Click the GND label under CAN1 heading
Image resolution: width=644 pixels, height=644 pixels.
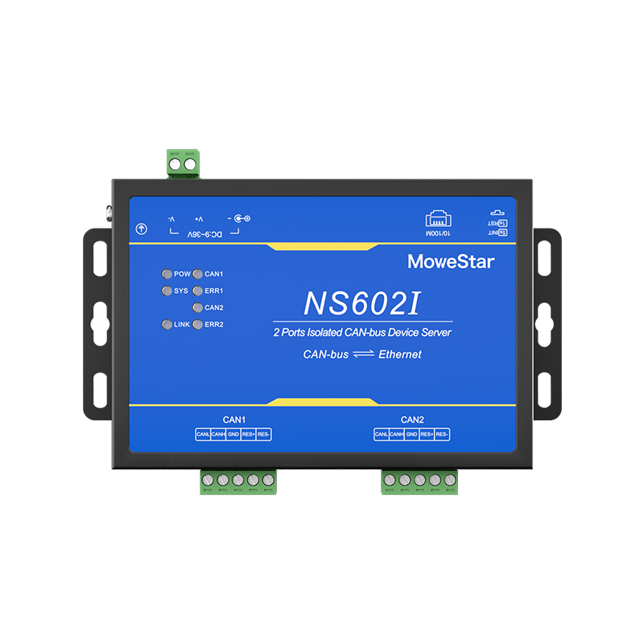tap(233, 435)
